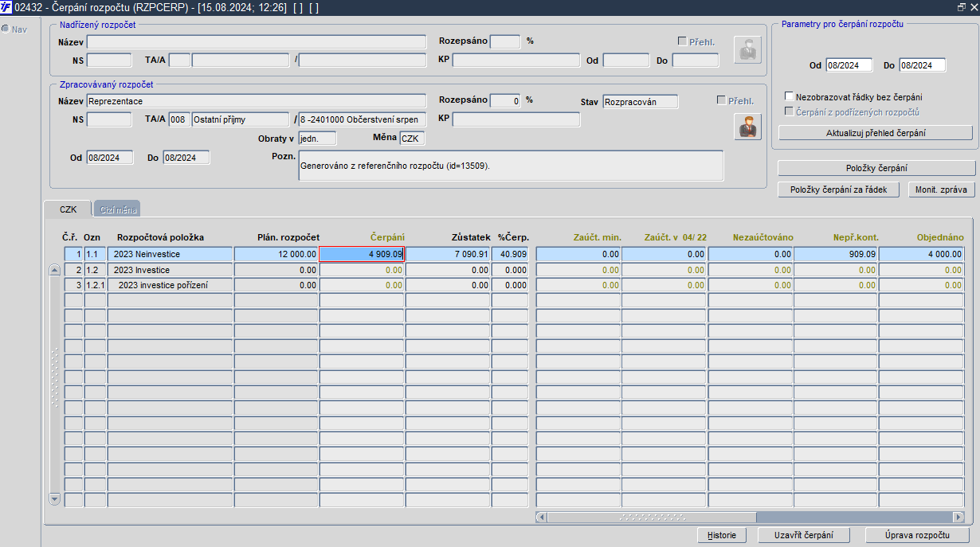Viewport: 980px width, 547px height.
Task: Click the Ostatní příjmy field
Action: coord(240,119)
